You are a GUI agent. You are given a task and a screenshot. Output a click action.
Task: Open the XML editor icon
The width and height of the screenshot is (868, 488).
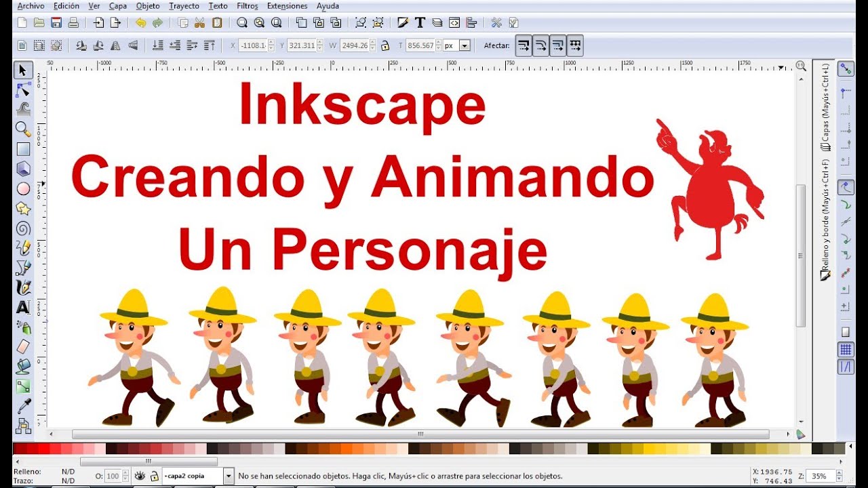coord(454,22)
